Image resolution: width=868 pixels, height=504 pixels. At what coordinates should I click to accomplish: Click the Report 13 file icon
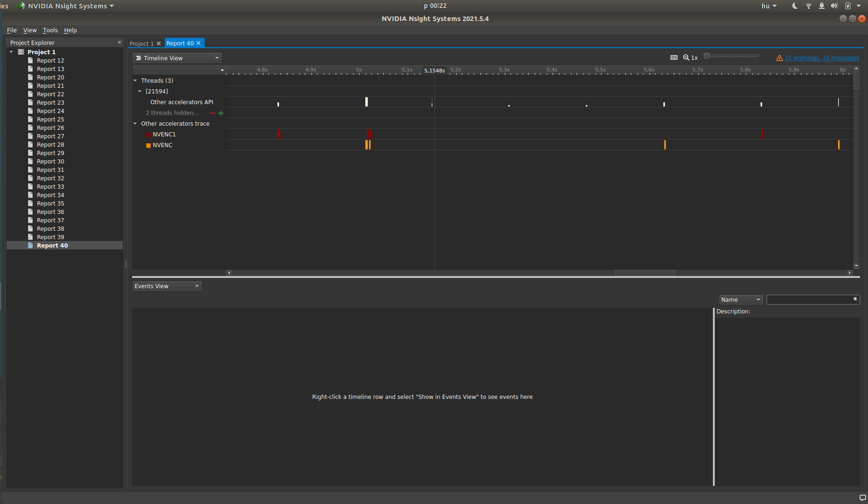point(30,69)
